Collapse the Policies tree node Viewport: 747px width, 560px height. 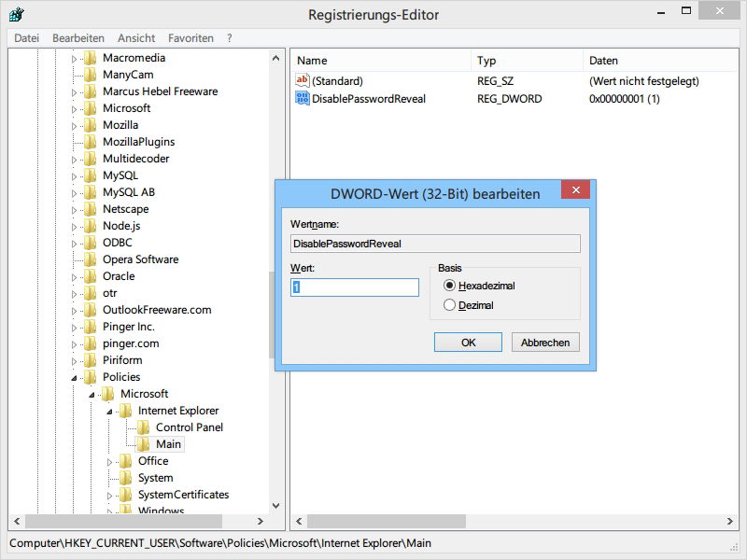click(74, 378)
